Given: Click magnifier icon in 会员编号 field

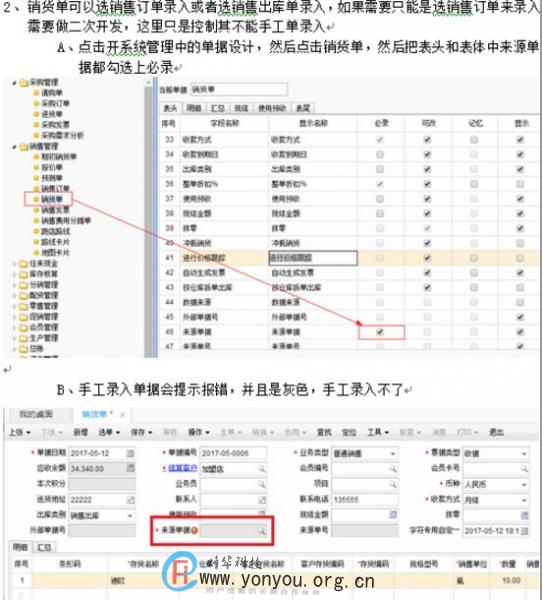Looking at the screenshot, I should click(x=393, y=468).
